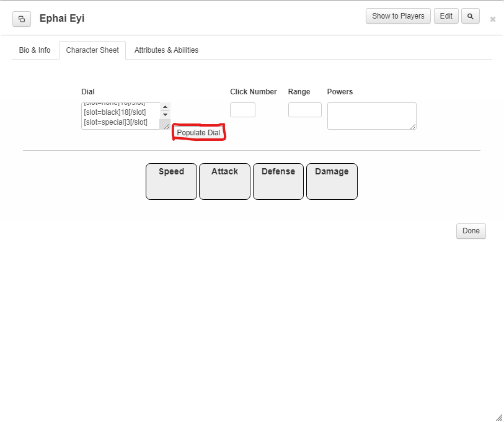The height and width of the screenshot is (422, 504).
Task: Focus the Click Number input field
Action: point(242,110)
